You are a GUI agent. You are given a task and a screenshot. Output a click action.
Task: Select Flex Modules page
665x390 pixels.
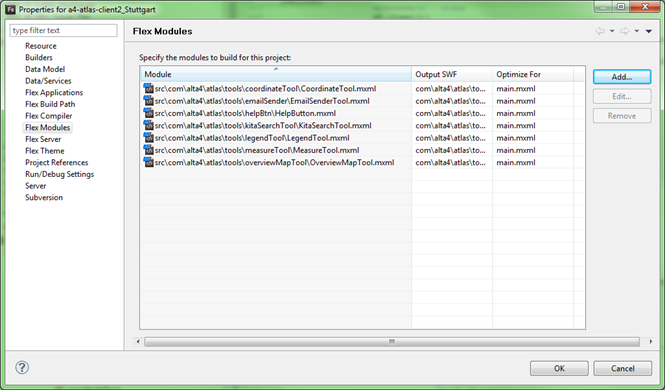coord(48,127)
